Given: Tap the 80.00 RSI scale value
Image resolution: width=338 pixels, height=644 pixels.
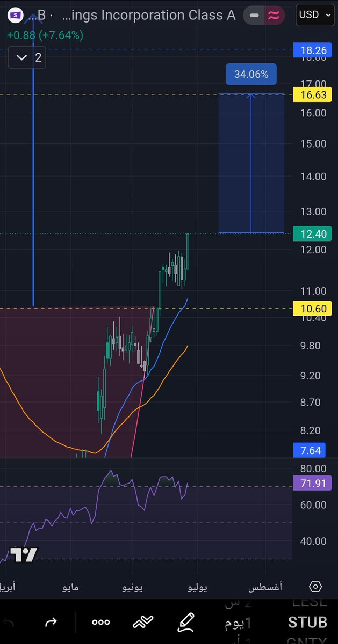Looking at the screenshot, I should pyautogui.click(x=313, y=469).
